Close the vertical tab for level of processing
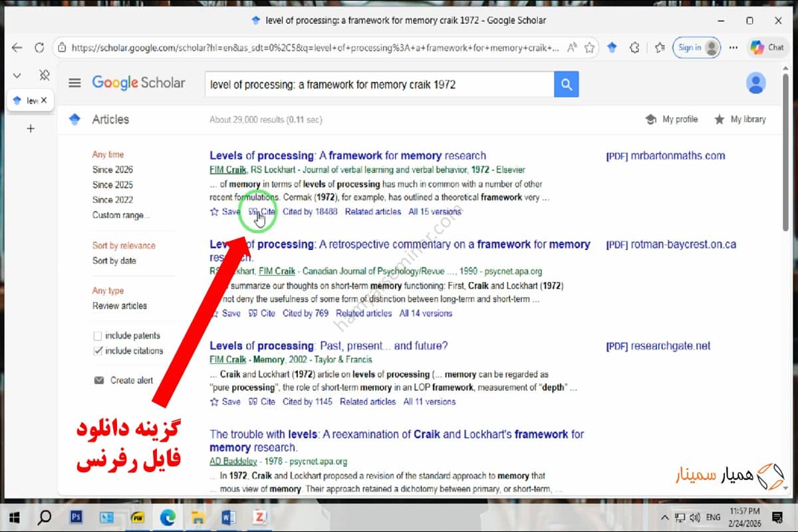 44,100
